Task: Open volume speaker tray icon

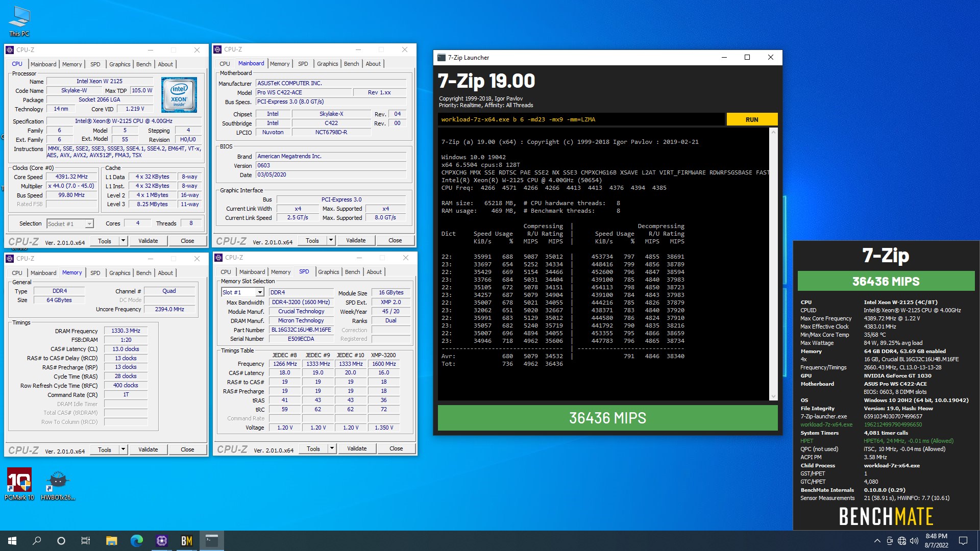Action: pos(914,541)
